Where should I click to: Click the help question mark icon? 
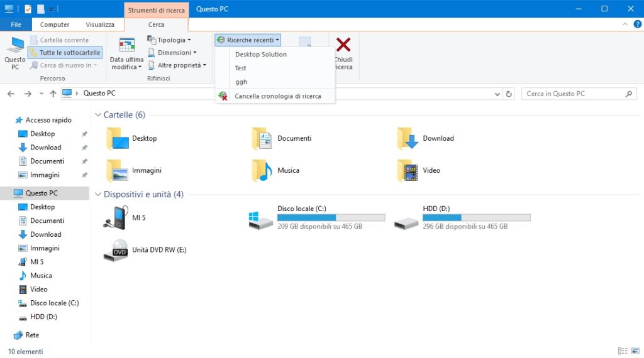tap(637, 24)
